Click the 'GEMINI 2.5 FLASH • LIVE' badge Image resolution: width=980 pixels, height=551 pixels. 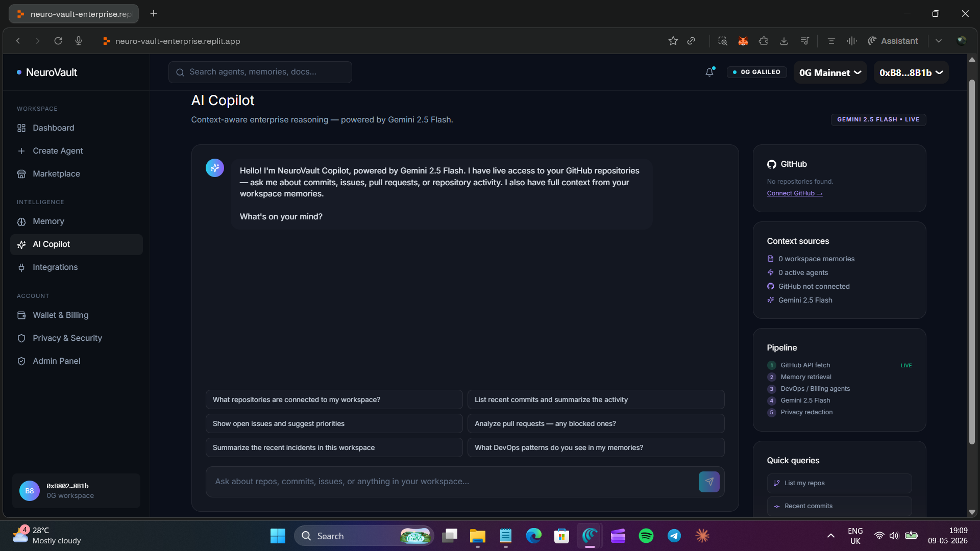(x=878, y=119)
